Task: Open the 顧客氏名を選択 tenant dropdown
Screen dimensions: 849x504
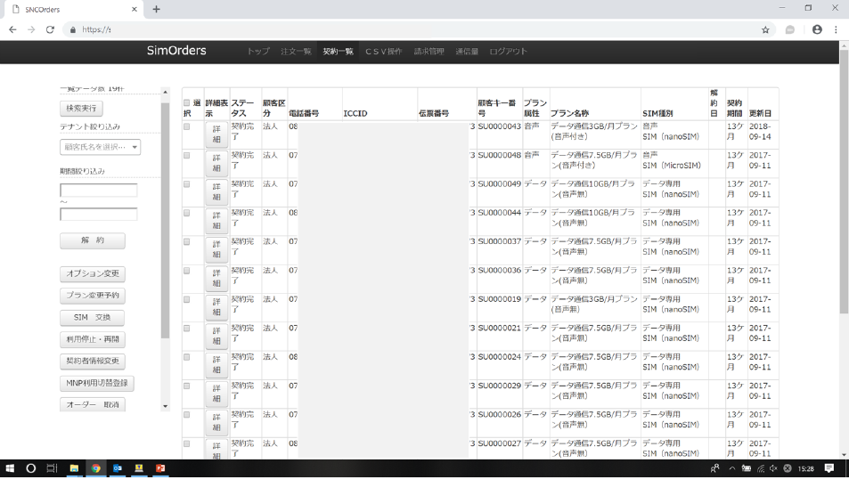Action: pos(100,147)
